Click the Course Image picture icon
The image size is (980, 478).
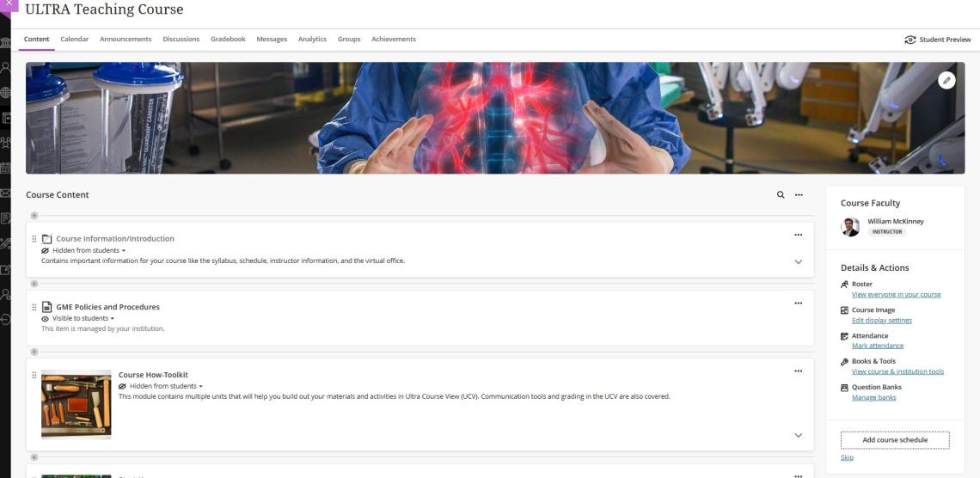pos(844,309)
